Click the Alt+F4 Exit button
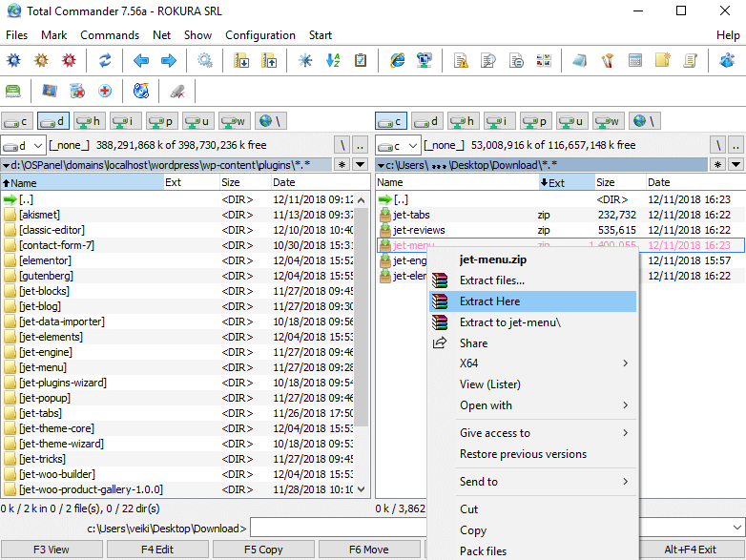The width and height of the screenshot is (746, 560). [x=691, y=550]
